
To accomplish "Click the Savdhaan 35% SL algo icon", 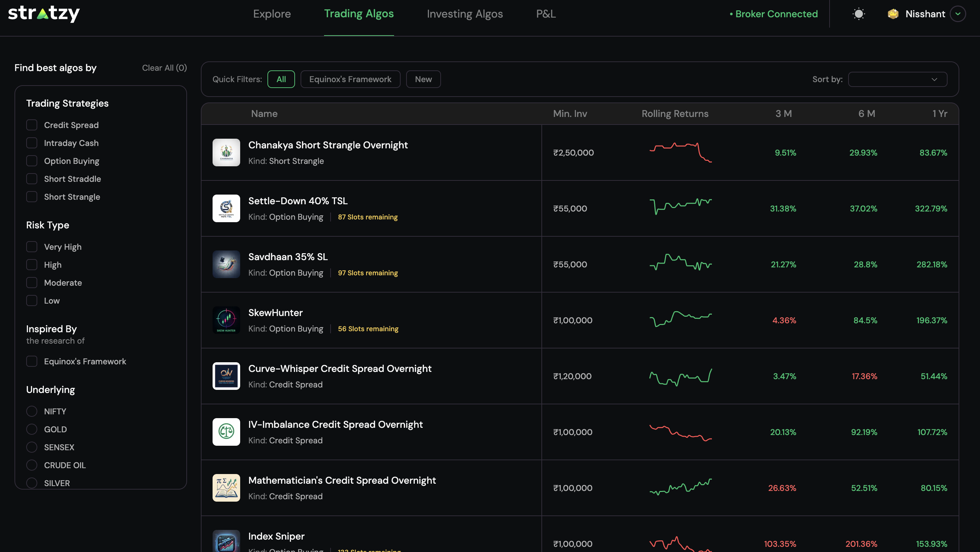I will [226, 264].
